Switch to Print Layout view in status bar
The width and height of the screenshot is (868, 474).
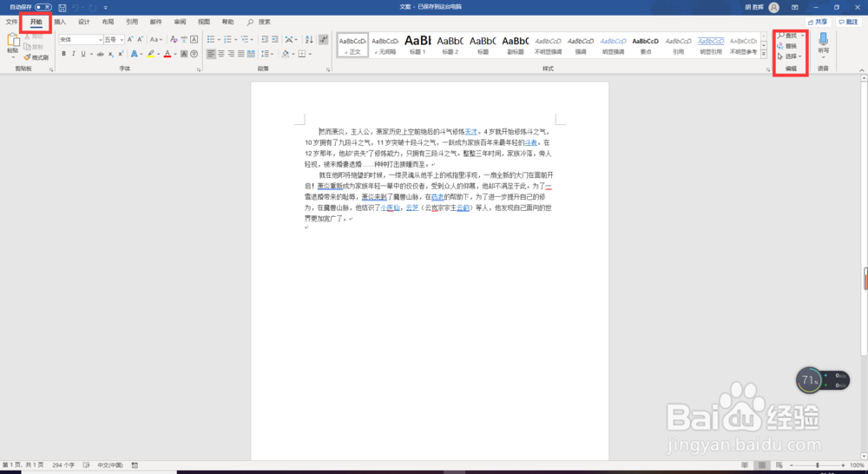762,465
